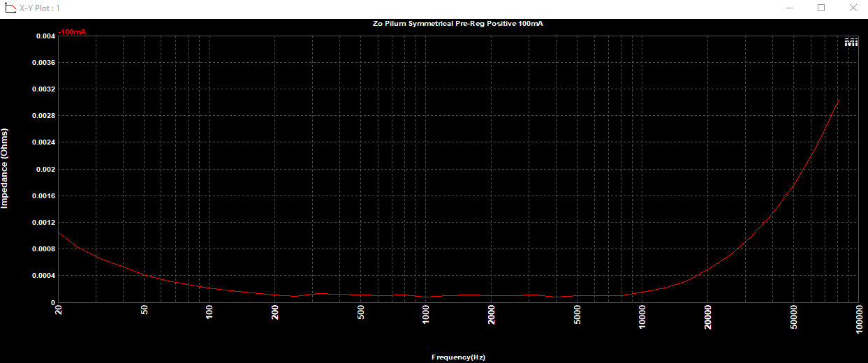Click the 0.0024 y-axis tick value
The image size is (868, 363).
tap(43, 142)
